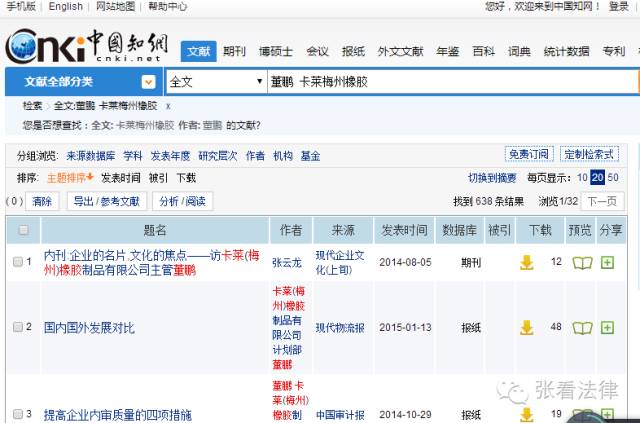The image size is (640, 423).
Task: Show 20 results per page
Action: 598,178
